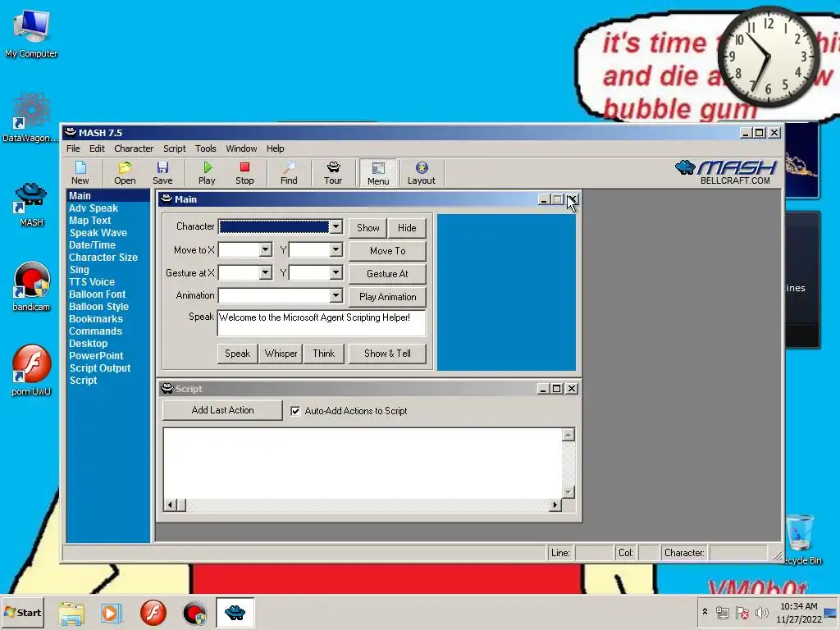The width and height of the screenshot is (840, 630).
Task: Select Script Output in the sidebar
Action: (x=99, y=368)
